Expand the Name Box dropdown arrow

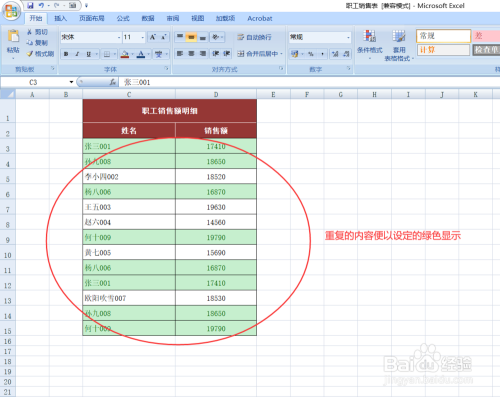tap(71, 82)
